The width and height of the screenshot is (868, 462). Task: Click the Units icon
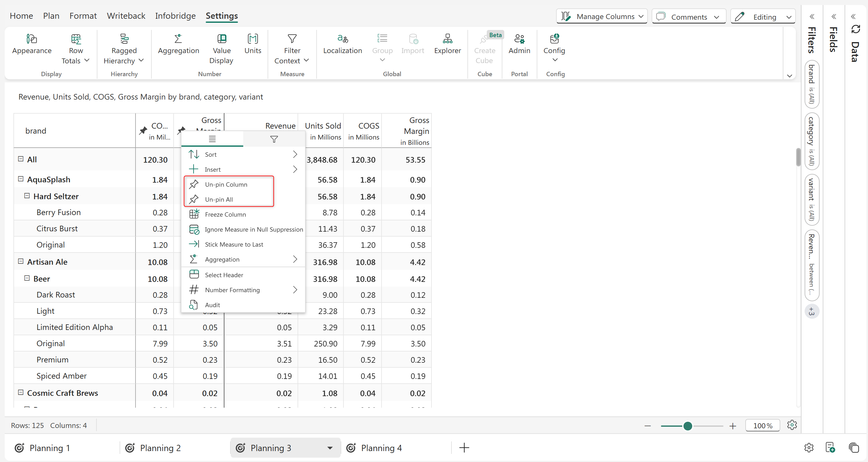pos(252,39)
